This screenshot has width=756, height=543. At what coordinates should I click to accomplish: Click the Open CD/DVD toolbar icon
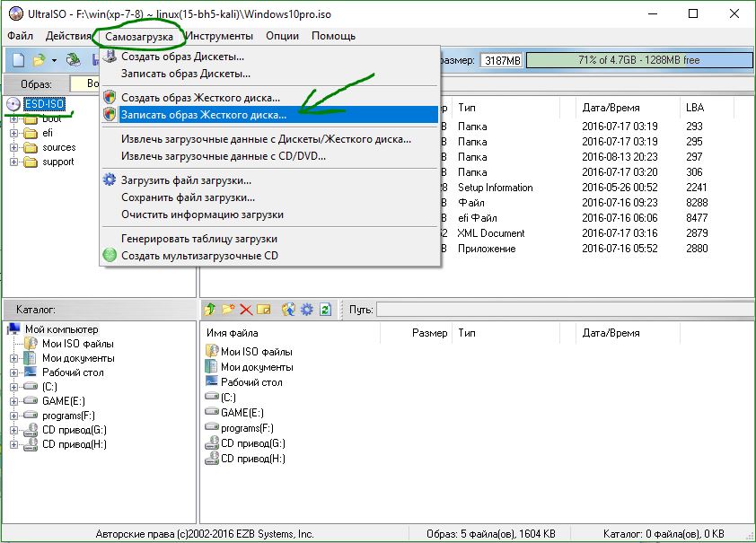(74, 60)
